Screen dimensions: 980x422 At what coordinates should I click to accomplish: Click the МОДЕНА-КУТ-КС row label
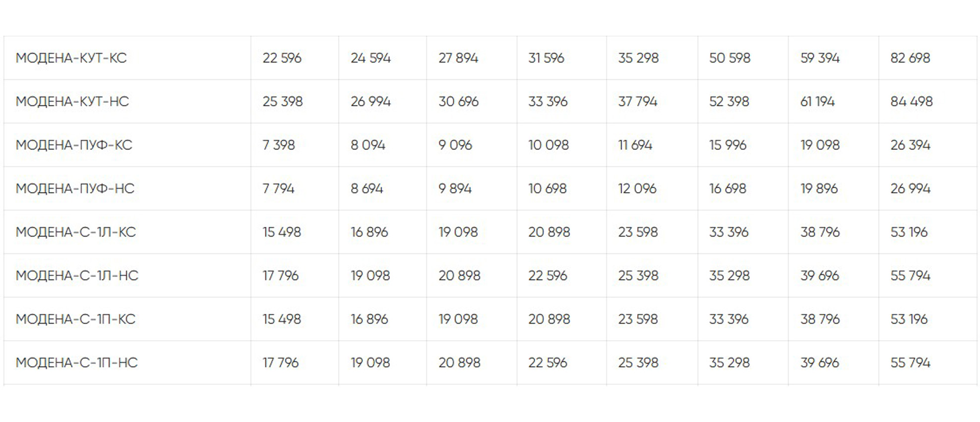[x=71, y=58]
